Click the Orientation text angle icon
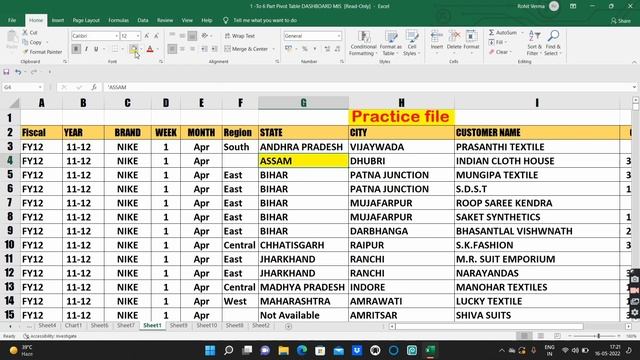 click(x=205, y=36)
